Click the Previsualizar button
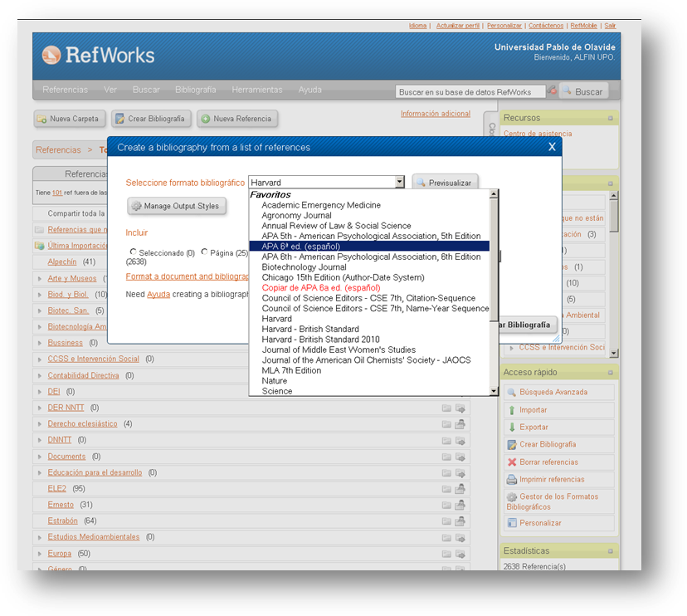The height and width of the screenshot is (616, 687). 445,183
